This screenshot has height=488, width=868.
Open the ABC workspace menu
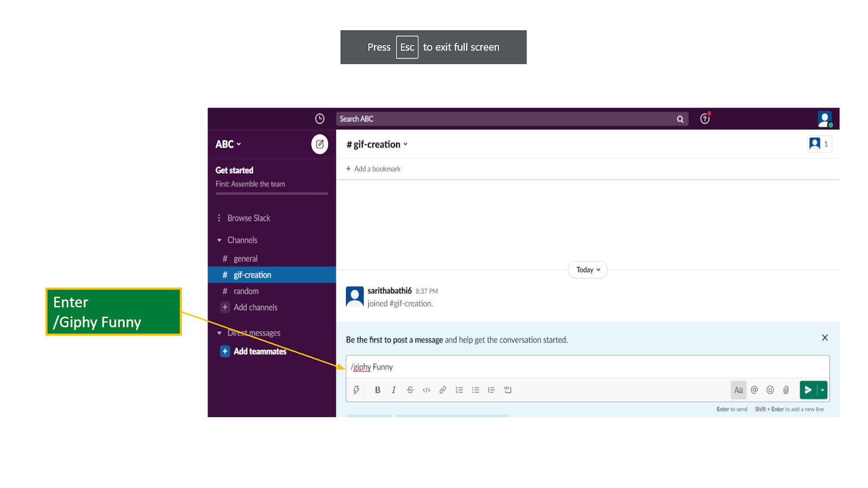point(228,144)
